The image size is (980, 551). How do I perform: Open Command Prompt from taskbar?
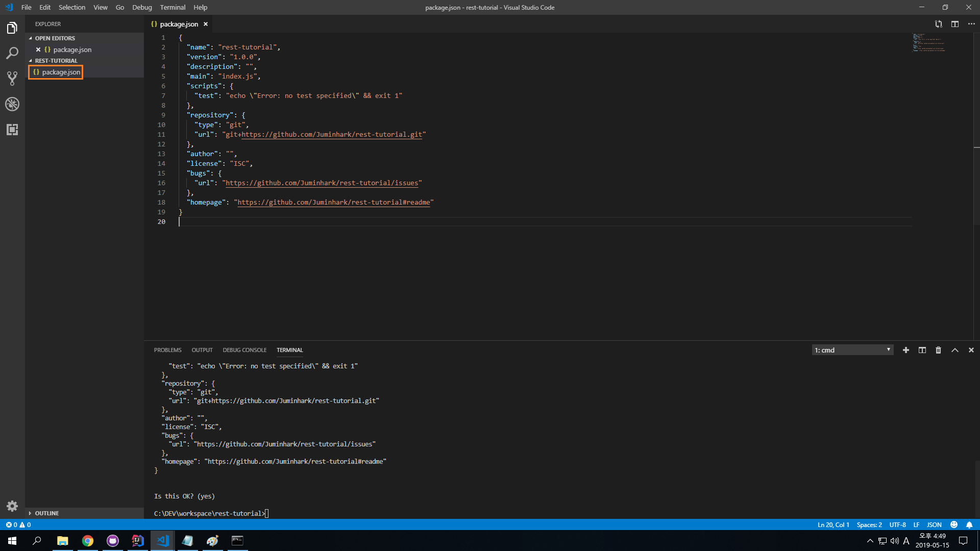237,541
